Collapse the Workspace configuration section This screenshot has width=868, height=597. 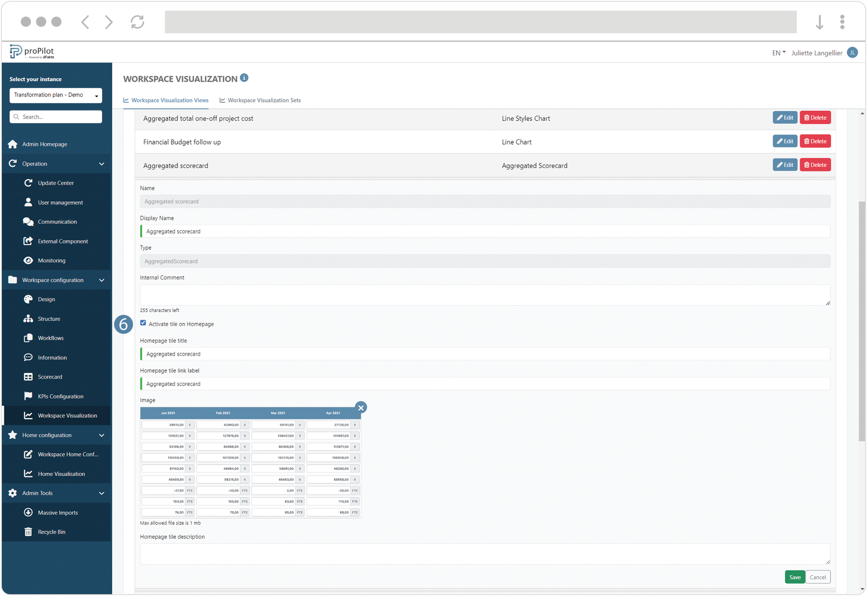[x=102, y=280]
